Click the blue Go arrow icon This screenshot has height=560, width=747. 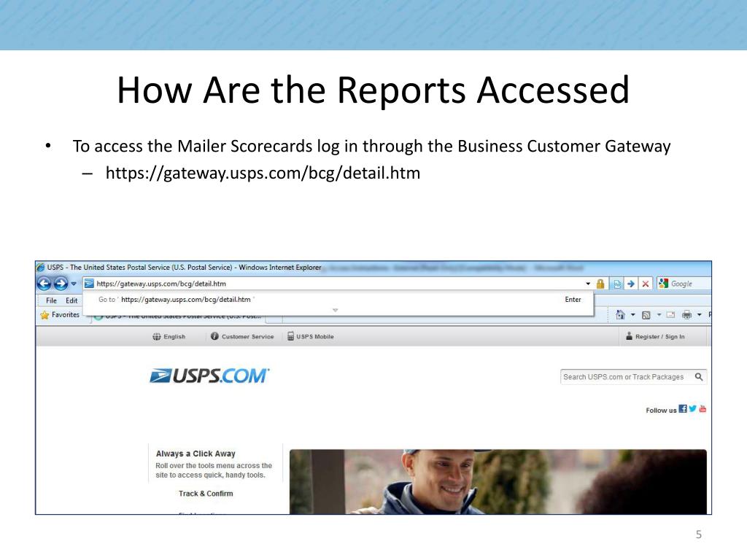(631, 284)
